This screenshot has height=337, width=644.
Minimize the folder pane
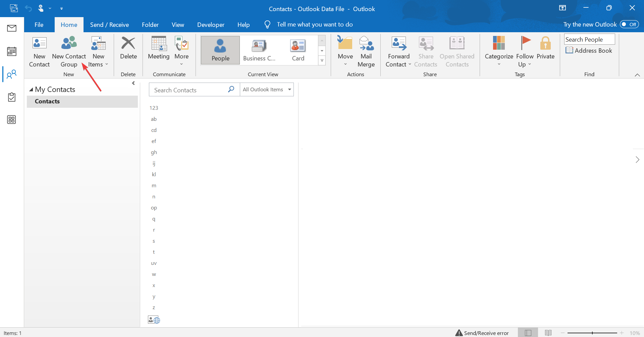click(133, 83)
